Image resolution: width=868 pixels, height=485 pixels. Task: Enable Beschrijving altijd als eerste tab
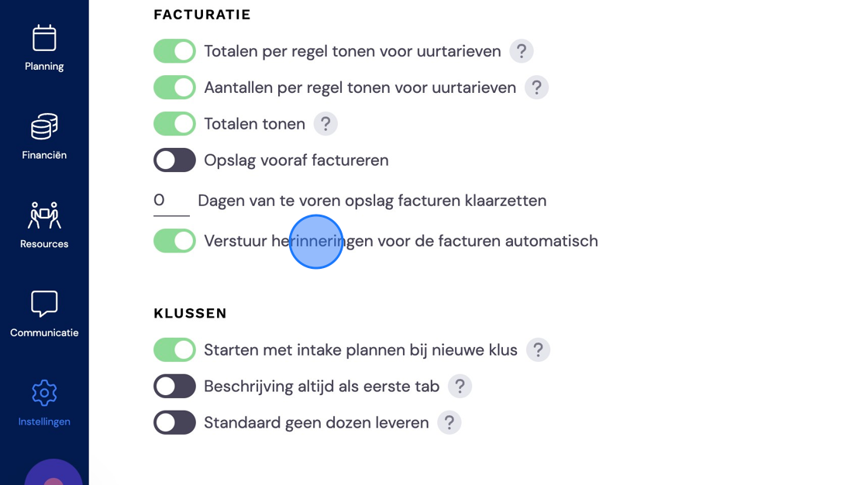(x=174, y=387)
